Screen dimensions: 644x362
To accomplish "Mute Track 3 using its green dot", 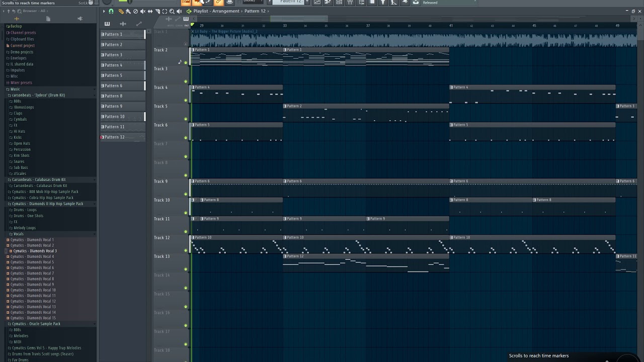I will tap(186, 81).
